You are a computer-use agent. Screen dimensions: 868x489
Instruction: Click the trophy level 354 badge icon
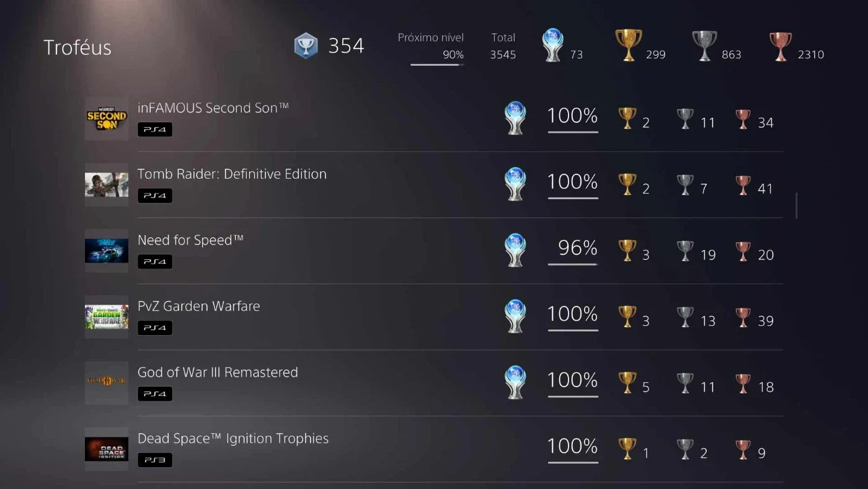coord(306,46)
